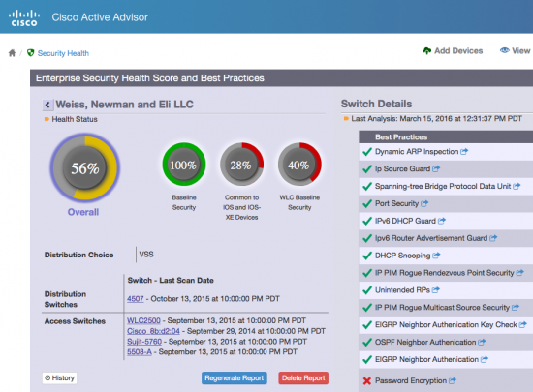Click the Switch - Last Scan Date header

pyautogui.click(x=171, y=281)
